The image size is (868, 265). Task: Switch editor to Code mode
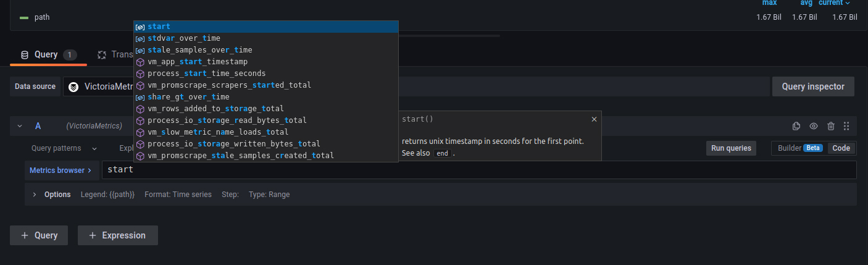point(841,148)
